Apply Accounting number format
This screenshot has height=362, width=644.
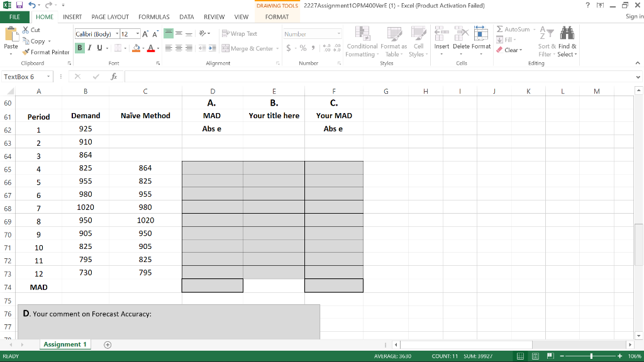tap(288, 48)
